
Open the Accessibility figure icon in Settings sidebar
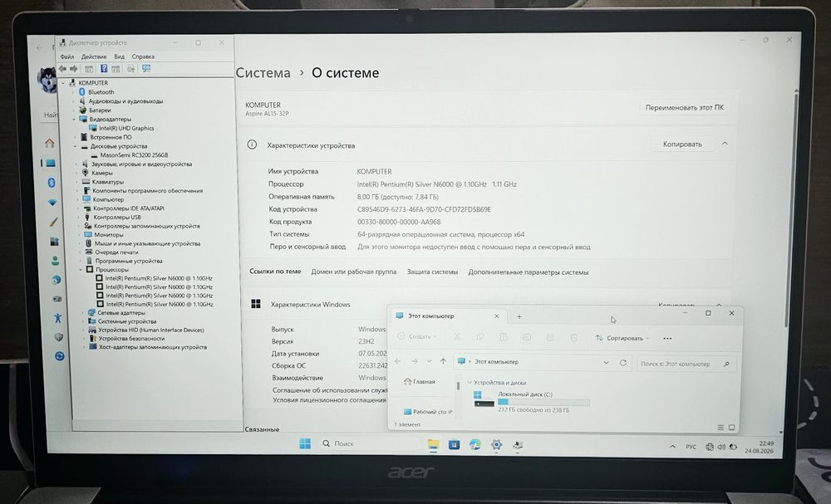click(57, 318)
